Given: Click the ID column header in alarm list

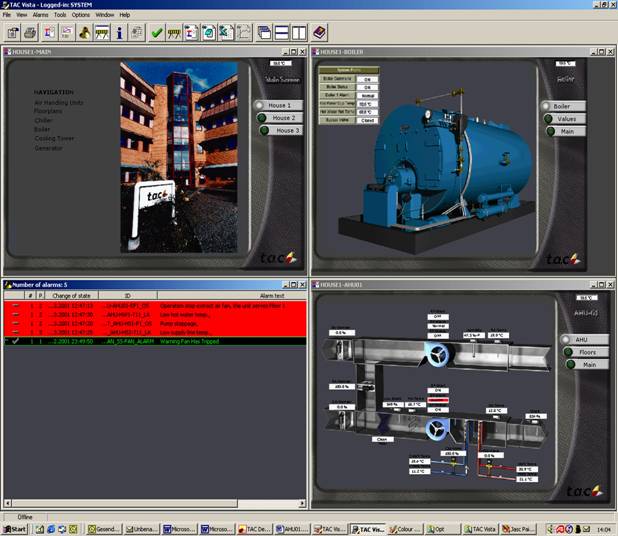Looking at the screenshot, I should 127,295.
